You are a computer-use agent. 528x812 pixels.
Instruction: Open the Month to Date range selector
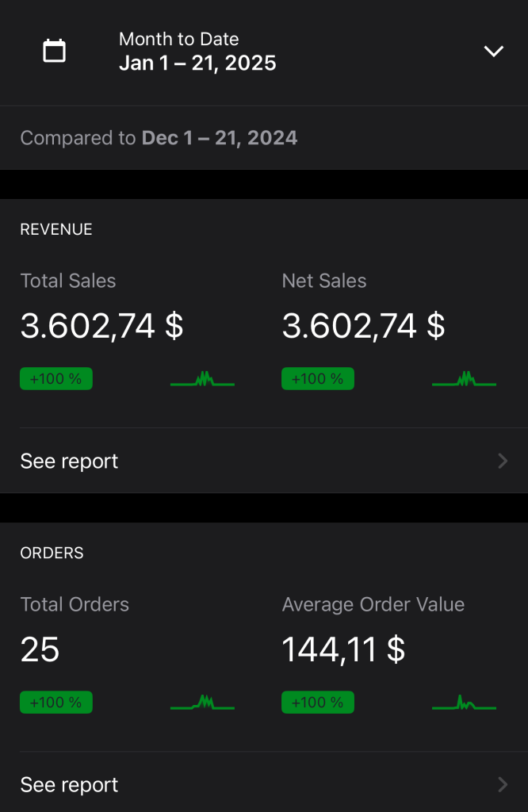[x=264, y=52]
